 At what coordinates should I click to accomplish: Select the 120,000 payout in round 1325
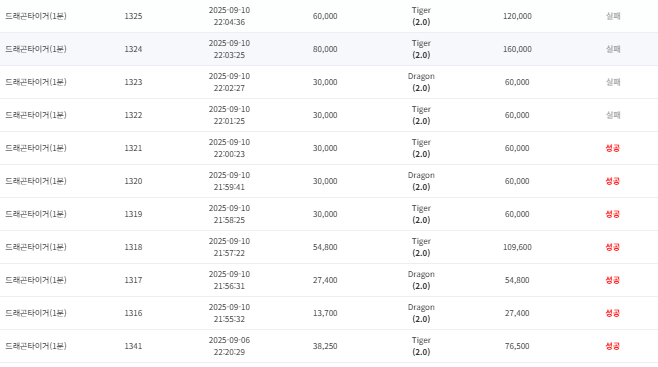pos(517,16)
